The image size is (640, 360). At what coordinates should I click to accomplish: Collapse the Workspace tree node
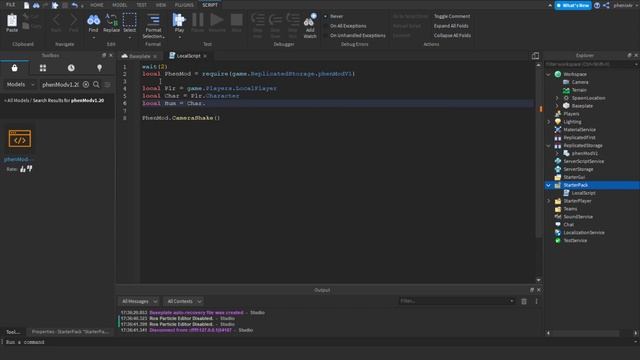(x=549, y=74)
